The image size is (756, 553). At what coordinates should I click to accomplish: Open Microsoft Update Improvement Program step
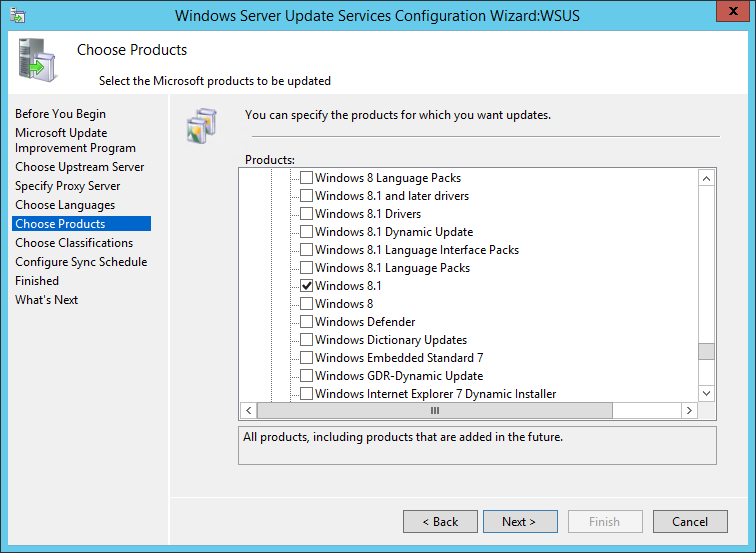[75, 140]
